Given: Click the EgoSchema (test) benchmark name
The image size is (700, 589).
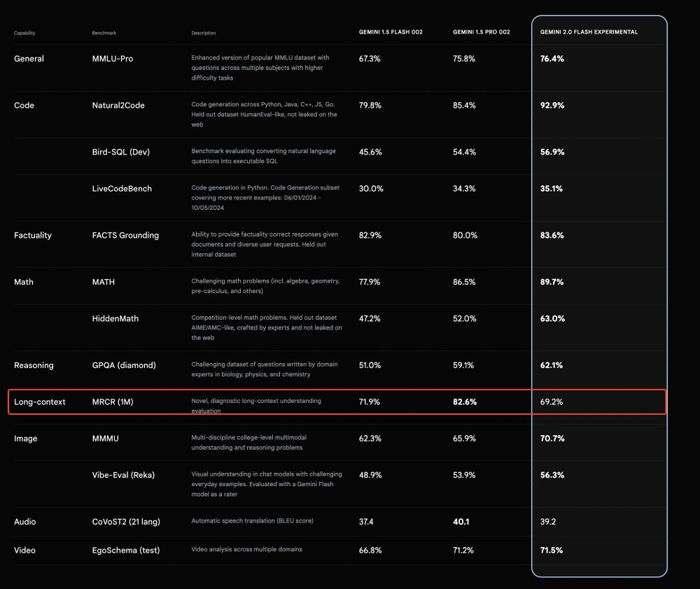Looking at the screenshot, I should [126, 551].
